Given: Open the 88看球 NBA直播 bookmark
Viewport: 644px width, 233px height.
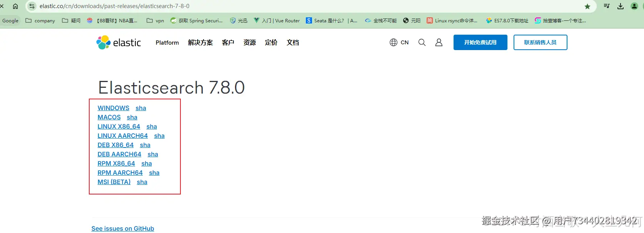Looking at the screenshot, I should tap(112, 21).
